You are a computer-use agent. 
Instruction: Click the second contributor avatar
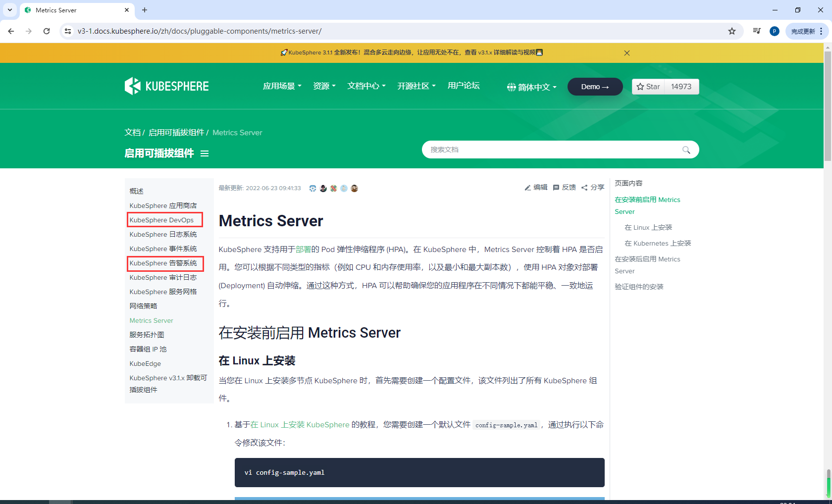click(323, 188)
